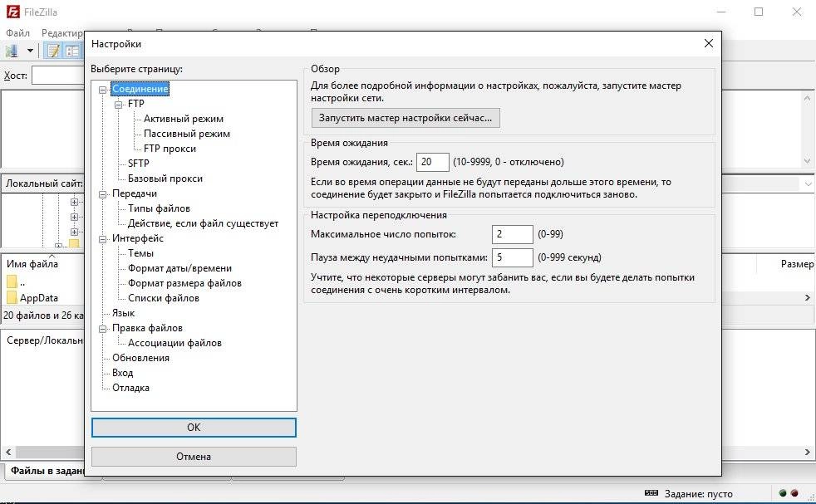Collapse the Соединение tree node

pyautogui.click(x=102, y=90)
